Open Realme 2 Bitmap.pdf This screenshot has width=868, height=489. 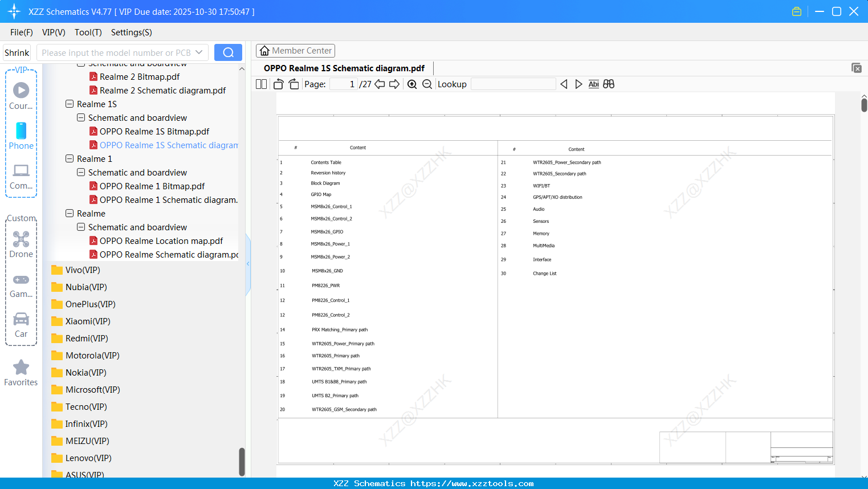pyautogui.click(x=140, y=77)
